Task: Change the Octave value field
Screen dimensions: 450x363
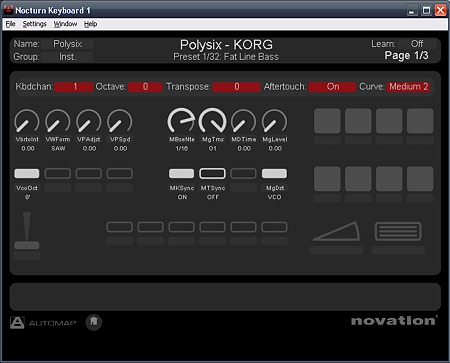Action: coord(145,87)
